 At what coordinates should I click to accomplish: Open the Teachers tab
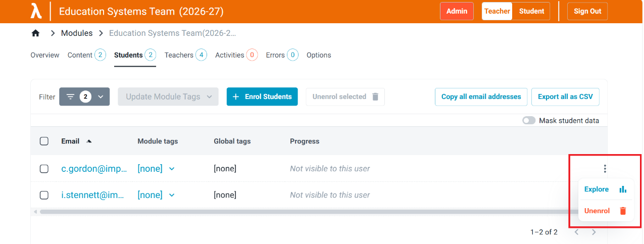coord(185,55)
